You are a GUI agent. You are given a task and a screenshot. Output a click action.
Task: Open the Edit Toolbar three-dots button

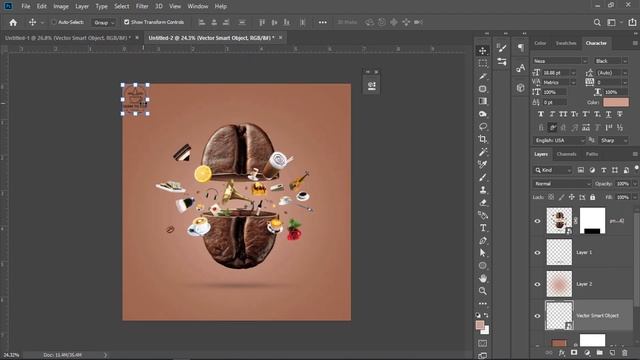(482, 304)
